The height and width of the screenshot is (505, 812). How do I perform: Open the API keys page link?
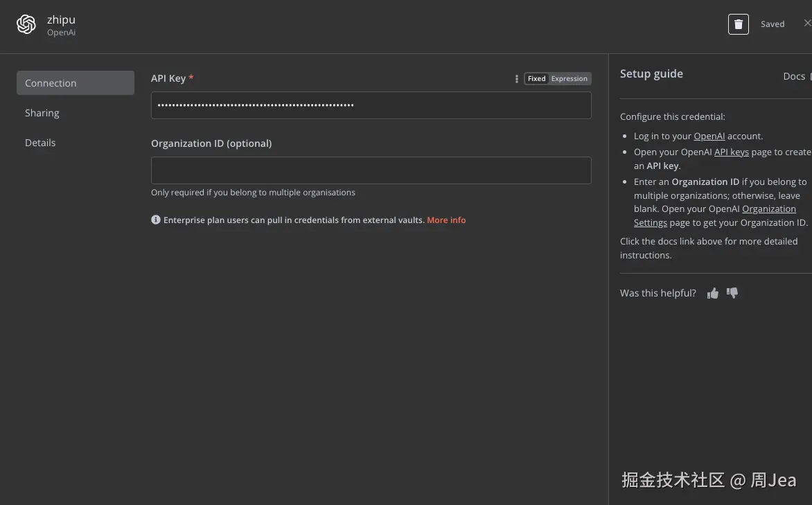click(731, 152)
